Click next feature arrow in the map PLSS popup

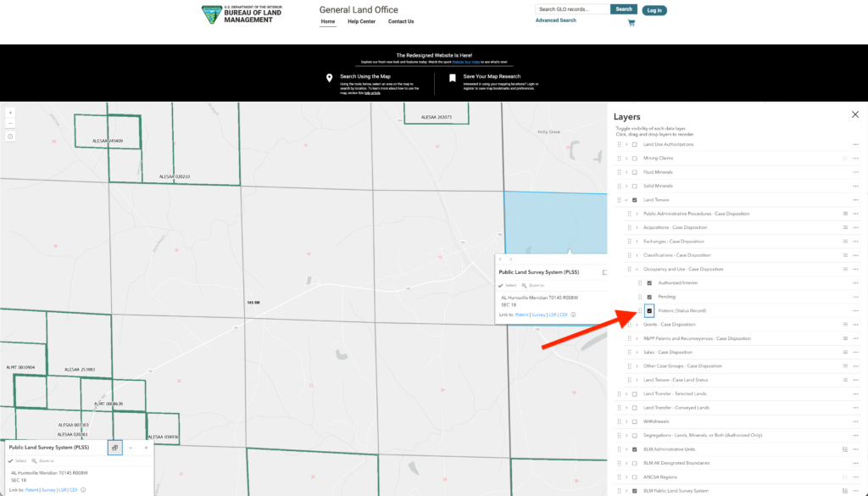[x=510, y=259]
